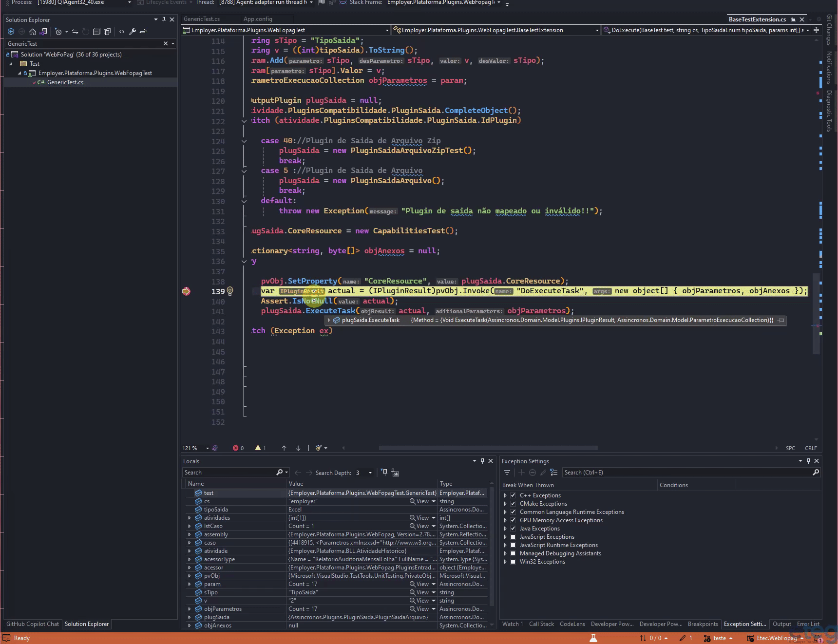
Task: Click filter icon in Exception Settings
Action: (507, 473)
